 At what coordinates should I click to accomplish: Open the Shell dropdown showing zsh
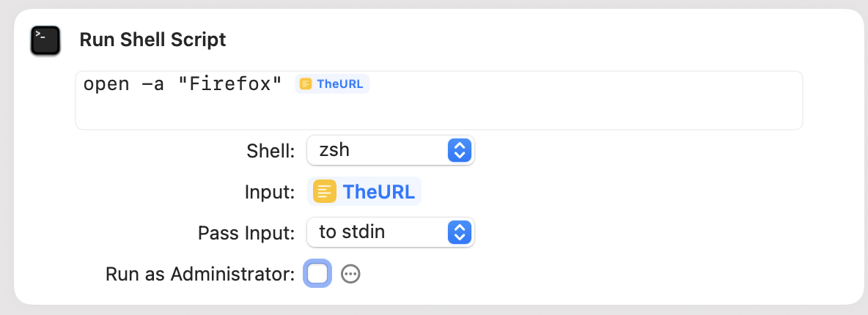[390, 150]
